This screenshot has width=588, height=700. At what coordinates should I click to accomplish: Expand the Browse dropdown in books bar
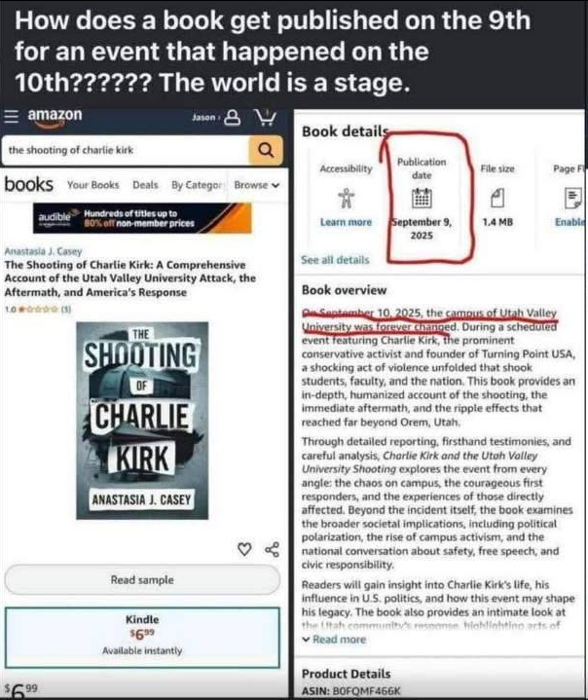point(257,185)
